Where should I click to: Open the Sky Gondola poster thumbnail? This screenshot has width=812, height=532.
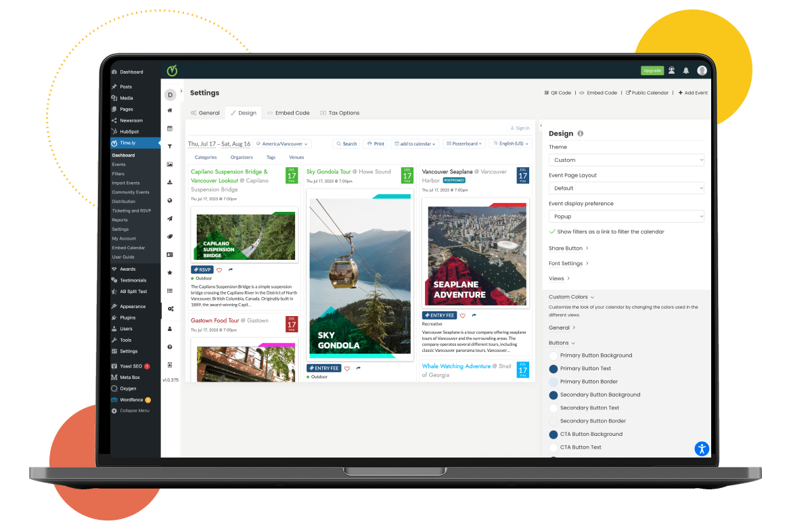click(360, 274)
